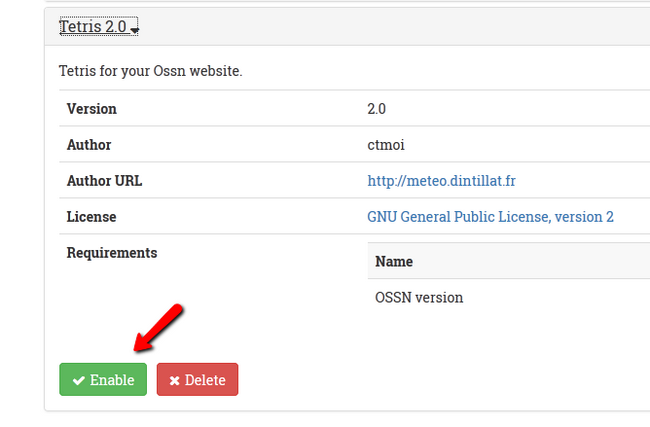
Task: Click the Tetris description text
Action: (150, 71)
